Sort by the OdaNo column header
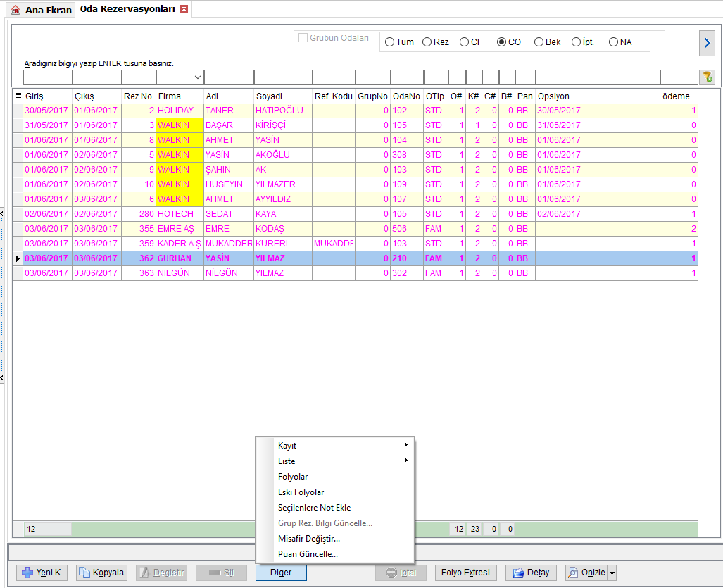 [x=407, y=96]
